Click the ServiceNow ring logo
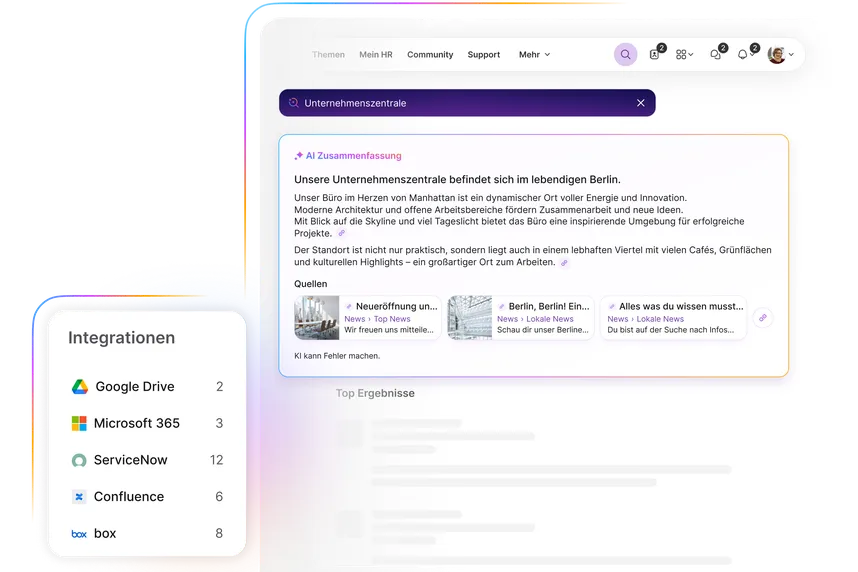 (79, 460)
